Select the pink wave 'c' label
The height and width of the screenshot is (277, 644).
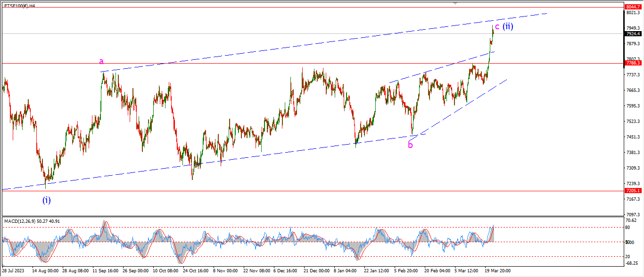[x=497, y=26]
